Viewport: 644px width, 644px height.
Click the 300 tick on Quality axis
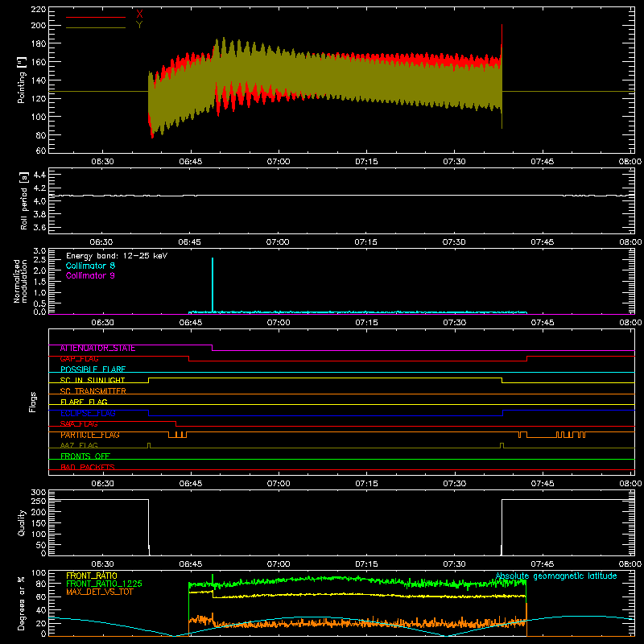38,493
